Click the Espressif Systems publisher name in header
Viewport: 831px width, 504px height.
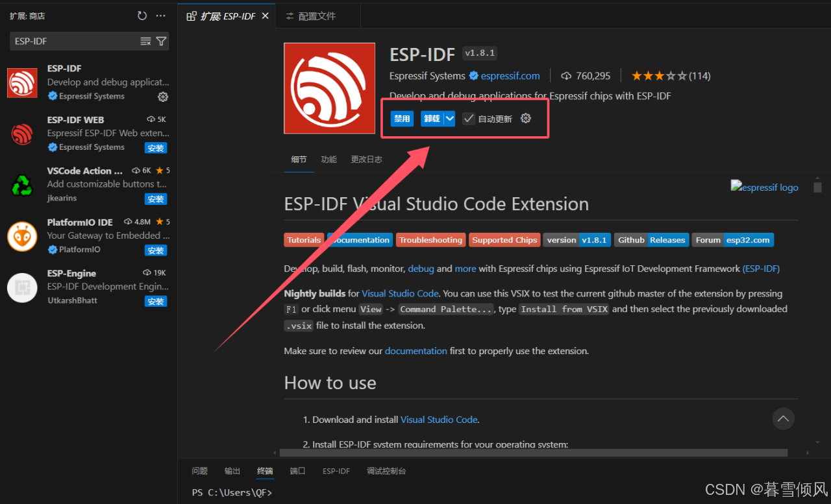click(x=427, y=76)
